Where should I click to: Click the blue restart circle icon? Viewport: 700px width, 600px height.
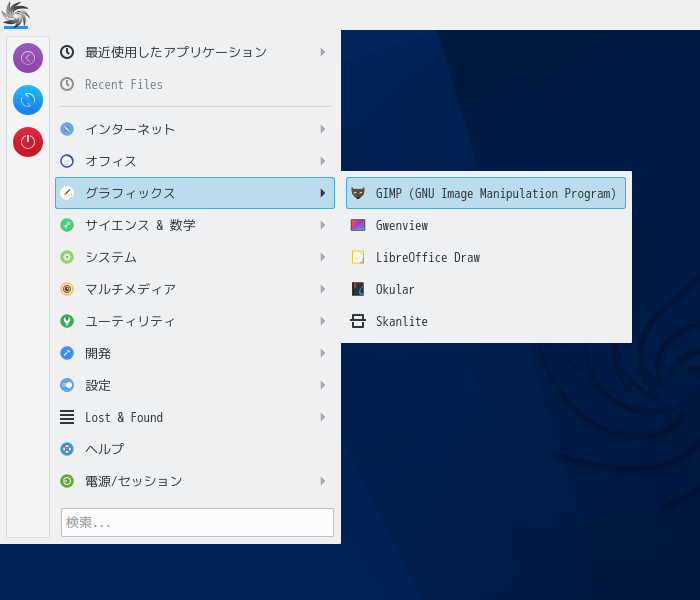[28, 100]
